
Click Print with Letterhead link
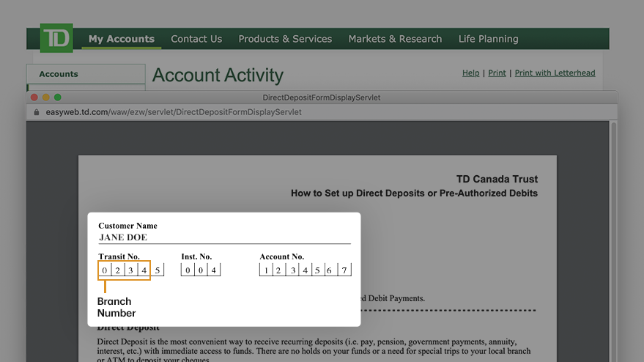pos(555,73)
